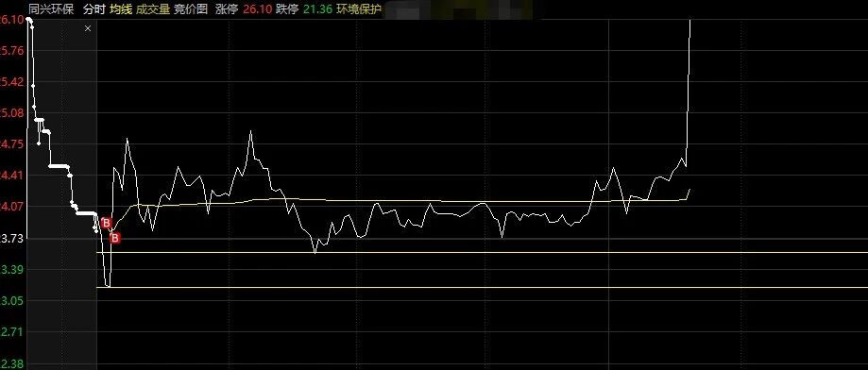Click the 3.73 price axis label
This screenshot has width=868, height=370.
point(12,239)
